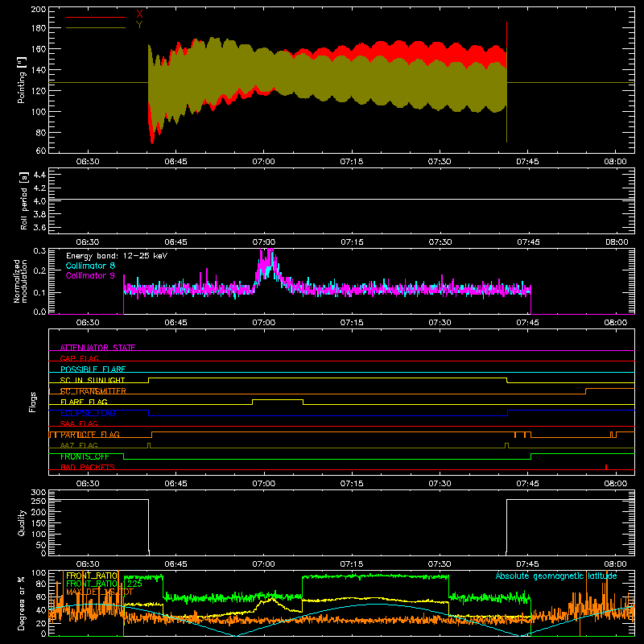
Task: Click the 120 value on Pointing axis
Action: coord(39,91)
